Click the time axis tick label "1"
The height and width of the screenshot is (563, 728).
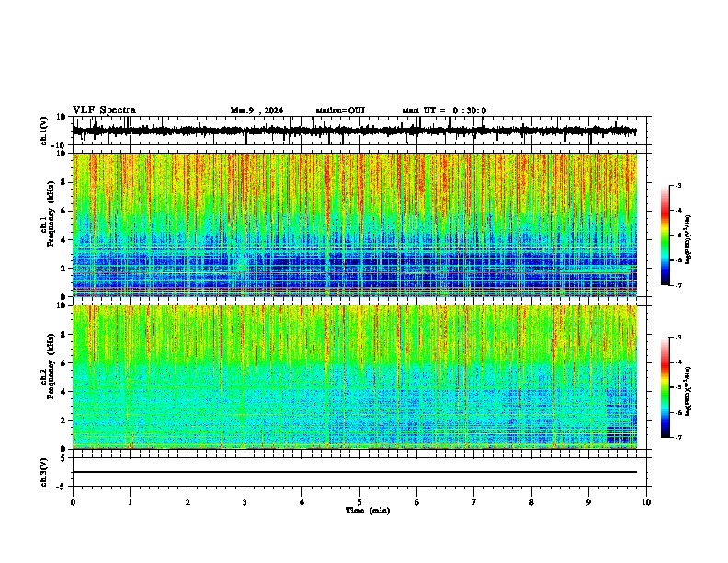(x=130, y=502)
